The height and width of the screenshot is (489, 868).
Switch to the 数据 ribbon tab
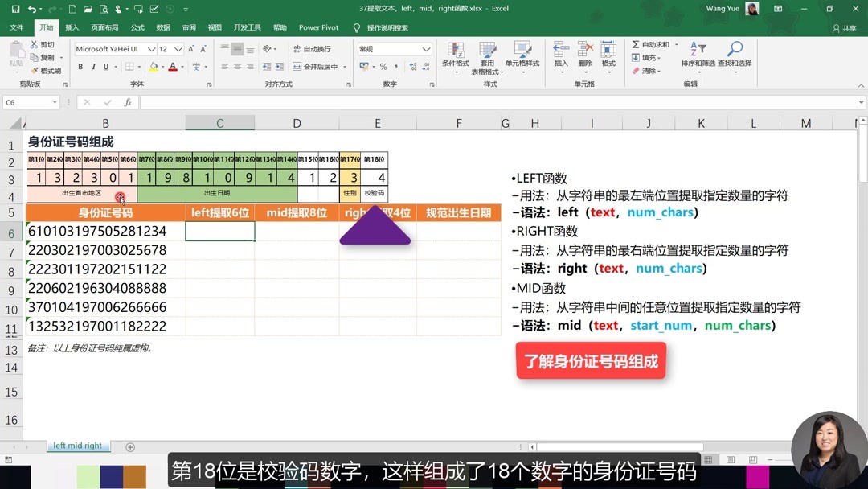point(162,27)
